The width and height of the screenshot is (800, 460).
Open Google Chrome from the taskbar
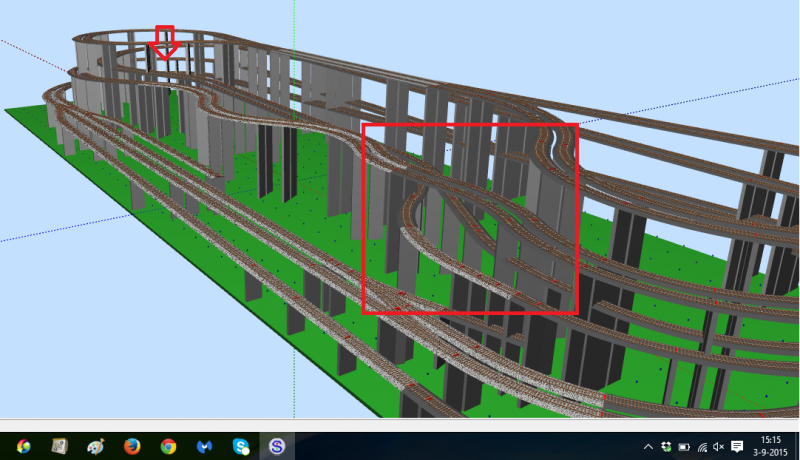(x=168, y=447)
